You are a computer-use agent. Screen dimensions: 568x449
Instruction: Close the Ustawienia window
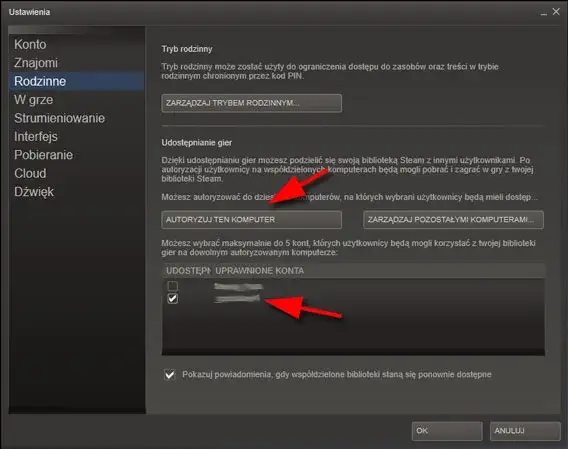click(556, 12)
